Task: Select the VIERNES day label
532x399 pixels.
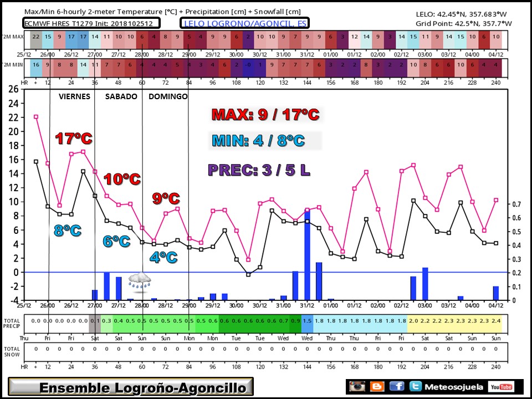Action: click(74, 96)
